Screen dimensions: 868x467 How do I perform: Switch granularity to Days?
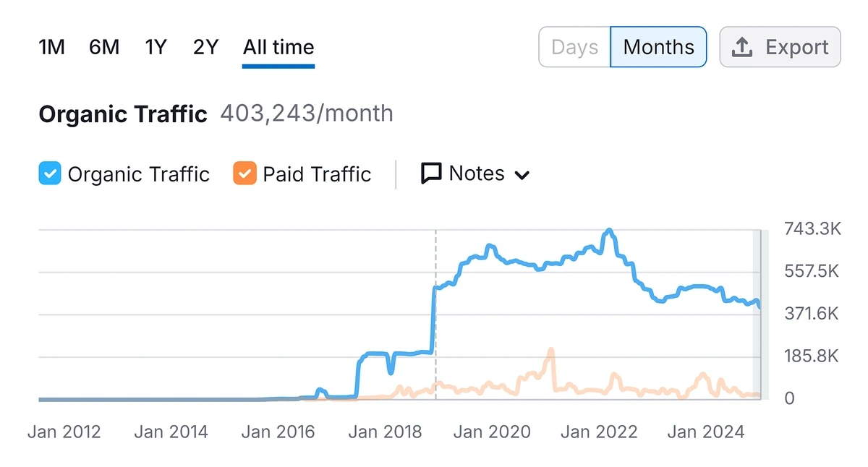pyautogui.click(x=574, y=47)
